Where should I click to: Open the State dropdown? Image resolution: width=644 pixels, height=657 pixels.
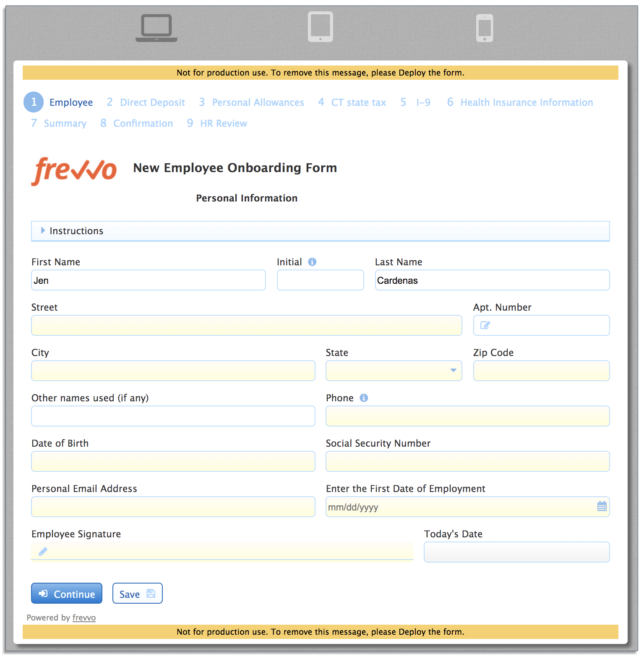(394, 371)
